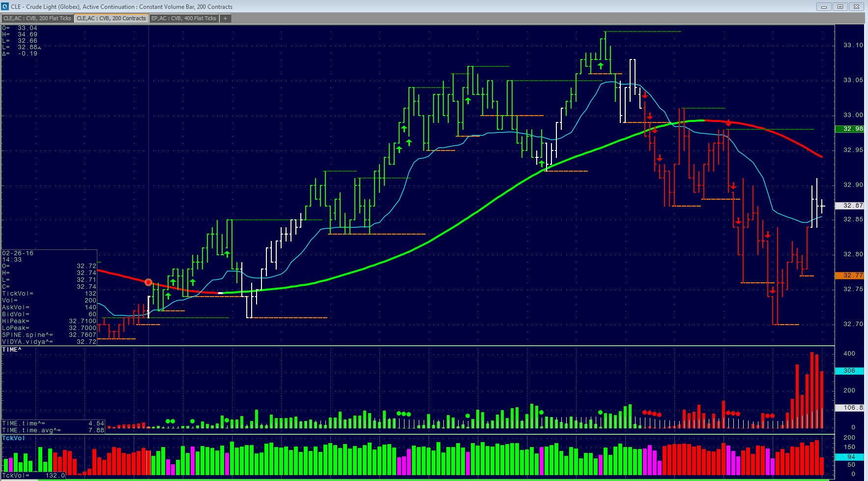Select the CLE,AC 200 Contracts tab
868x481 pixels.
tap(111, 18)
